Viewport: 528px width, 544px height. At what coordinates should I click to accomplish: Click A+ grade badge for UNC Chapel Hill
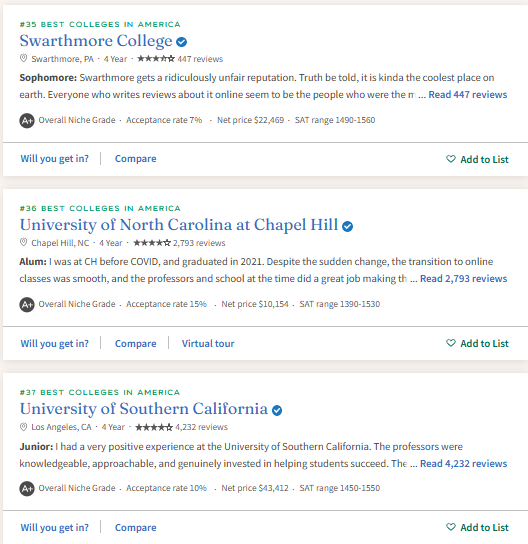point(27,305)
